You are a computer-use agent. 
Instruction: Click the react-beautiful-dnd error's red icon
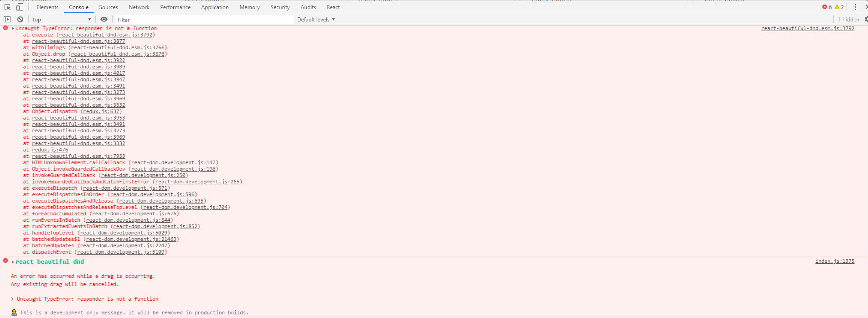click(x=5, y=261)
